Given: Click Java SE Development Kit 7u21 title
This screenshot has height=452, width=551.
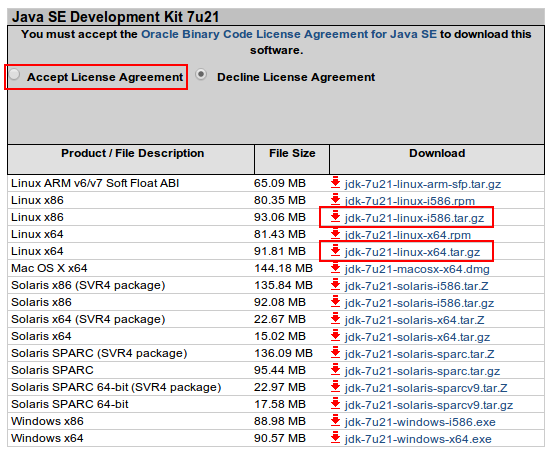Looking at the screenshot, I should click(x=116, y=17).
